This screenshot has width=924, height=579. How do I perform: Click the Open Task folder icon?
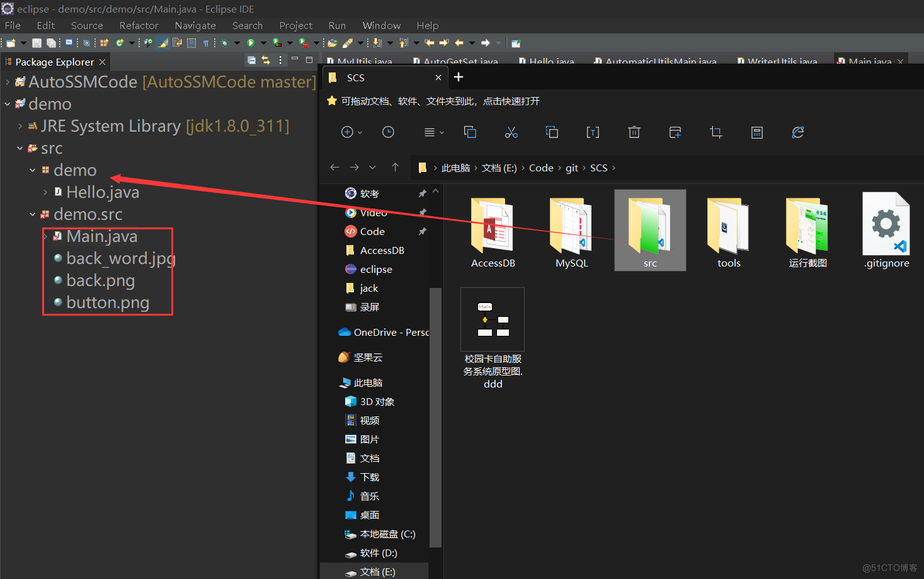(332, 43)
